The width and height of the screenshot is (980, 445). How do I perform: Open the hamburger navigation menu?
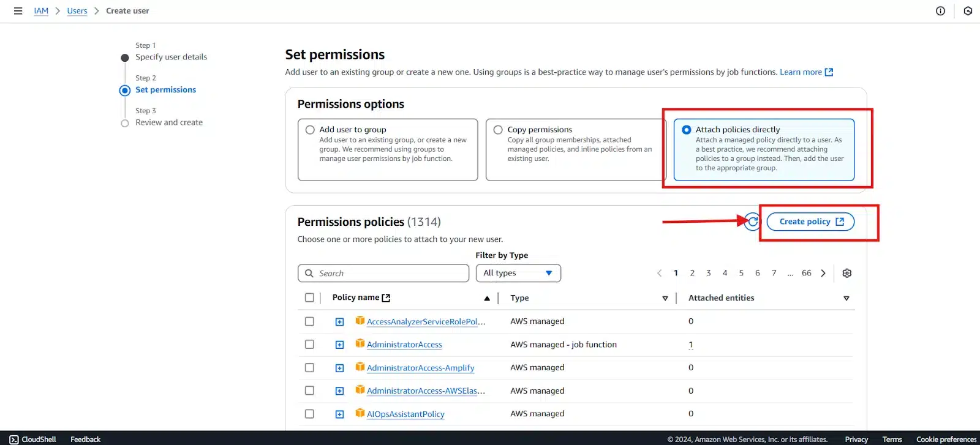(18, 11)
